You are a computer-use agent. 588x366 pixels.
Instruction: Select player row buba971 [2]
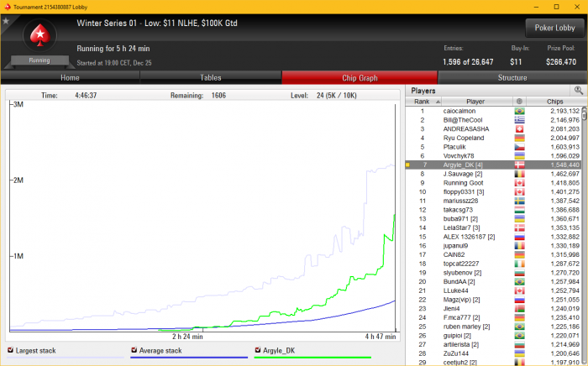coord(494,219)
